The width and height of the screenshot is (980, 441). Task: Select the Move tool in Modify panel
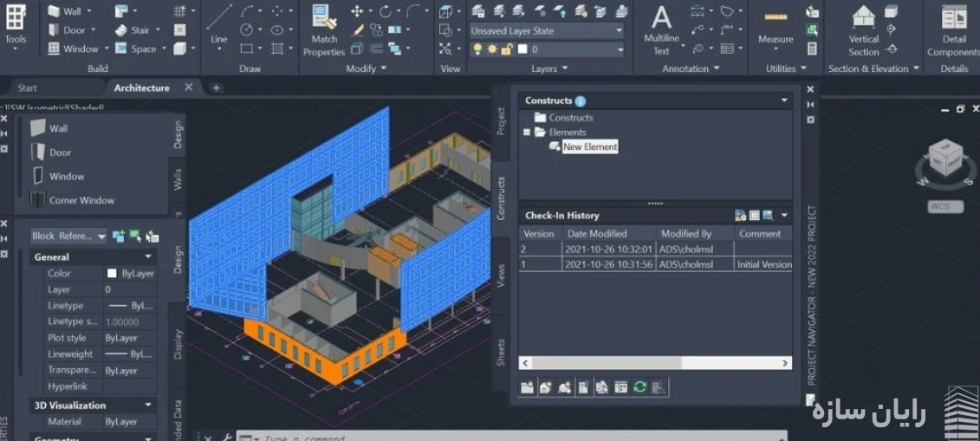(x=357, y=11)
